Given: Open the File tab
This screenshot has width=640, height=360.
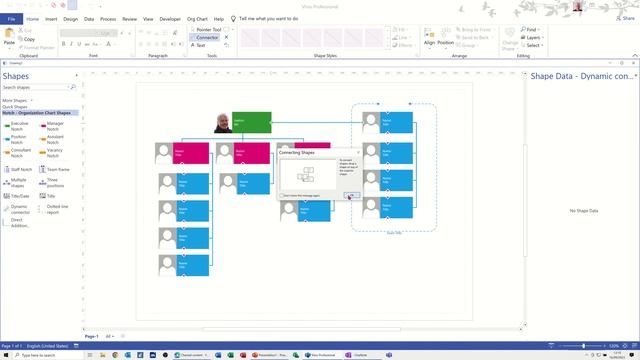Looking at the screenshot, I should (x=11, y=19).
